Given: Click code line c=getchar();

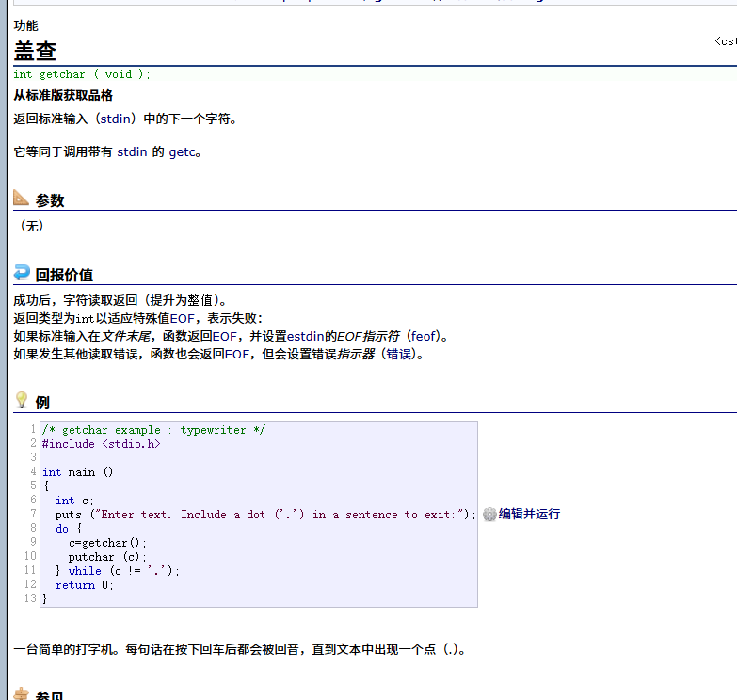Looking at the screenshot, I should 107,543.
